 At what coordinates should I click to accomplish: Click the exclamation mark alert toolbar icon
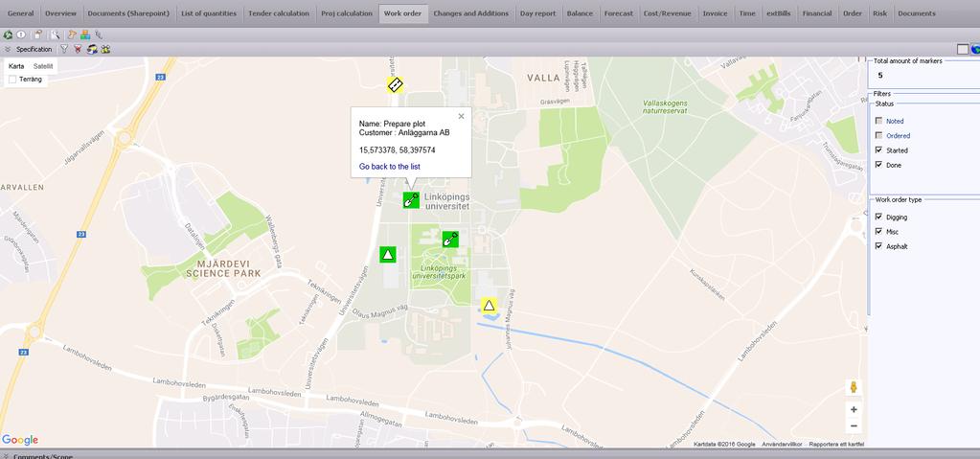click(x=21, y=35)
